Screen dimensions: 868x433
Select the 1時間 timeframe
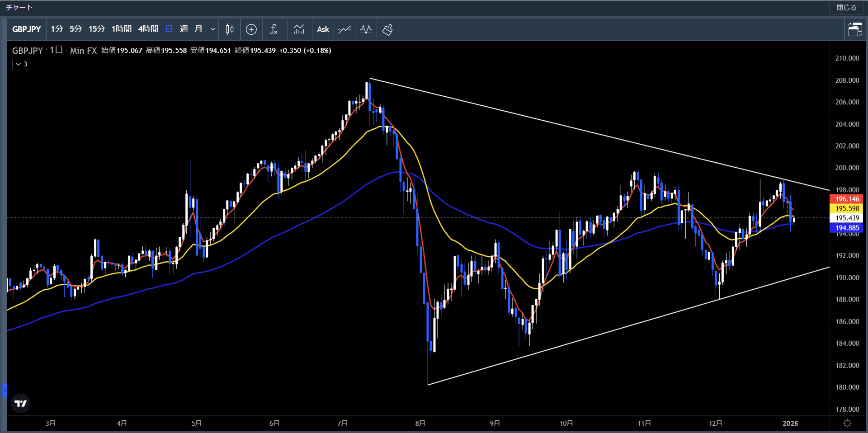click(x=122, y=29)
